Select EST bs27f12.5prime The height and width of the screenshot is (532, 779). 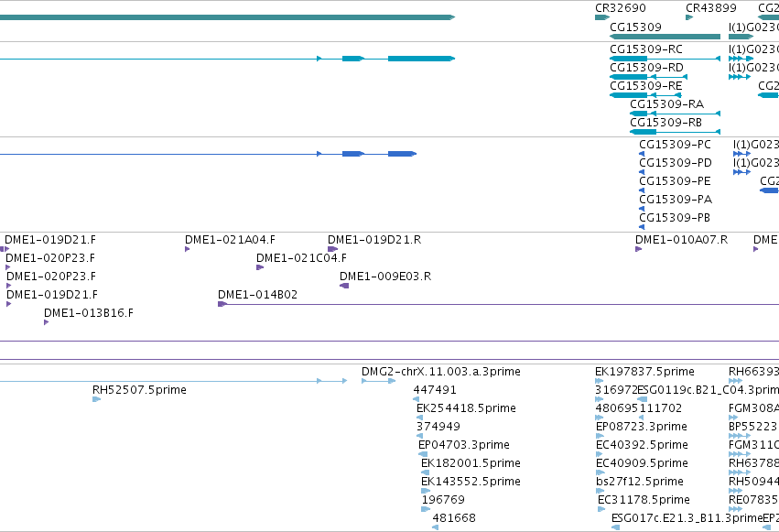point(639,483)
